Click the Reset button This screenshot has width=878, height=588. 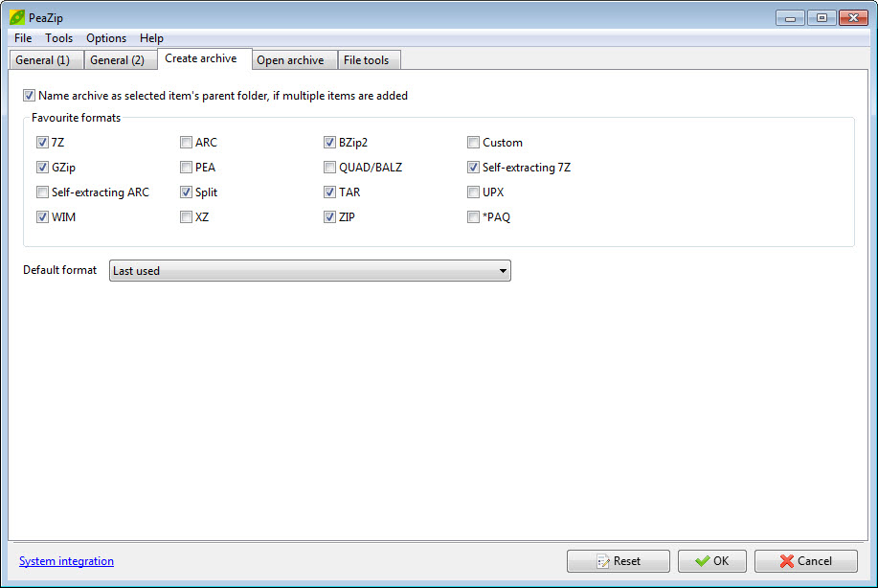point(619,560)
